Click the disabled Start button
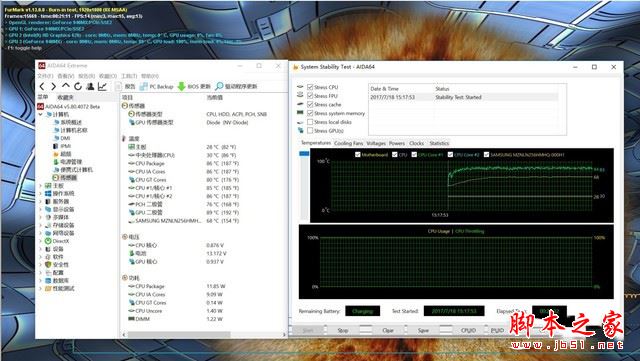 point(309,330)
